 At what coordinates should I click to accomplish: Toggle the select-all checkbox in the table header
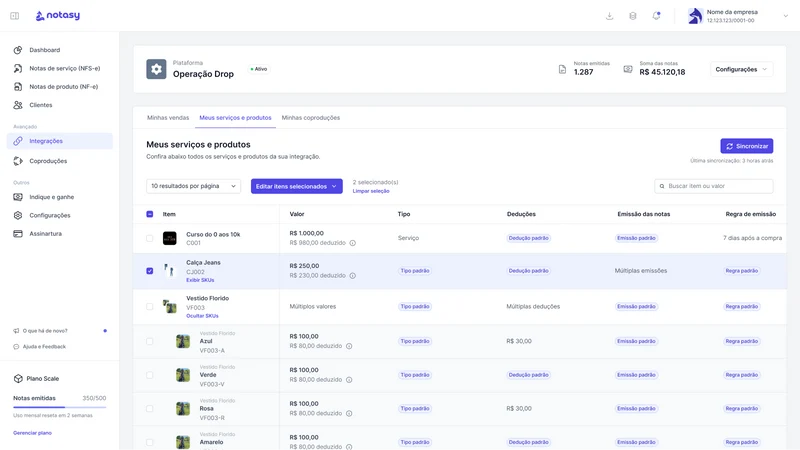(x=149, y=214)
